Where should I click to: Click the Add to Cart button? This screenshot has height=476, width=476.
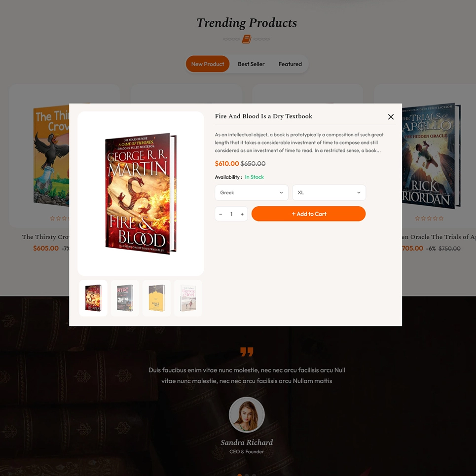click(x=308, y=214)
